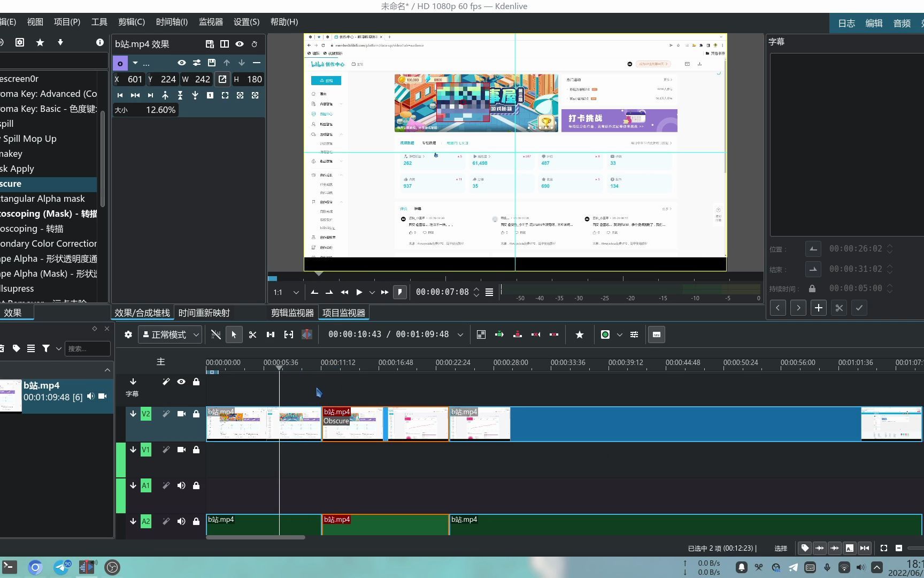Collapse the A1 track with its down arrow
This screenshot has height=578, width=924.
tap(133, 485)
